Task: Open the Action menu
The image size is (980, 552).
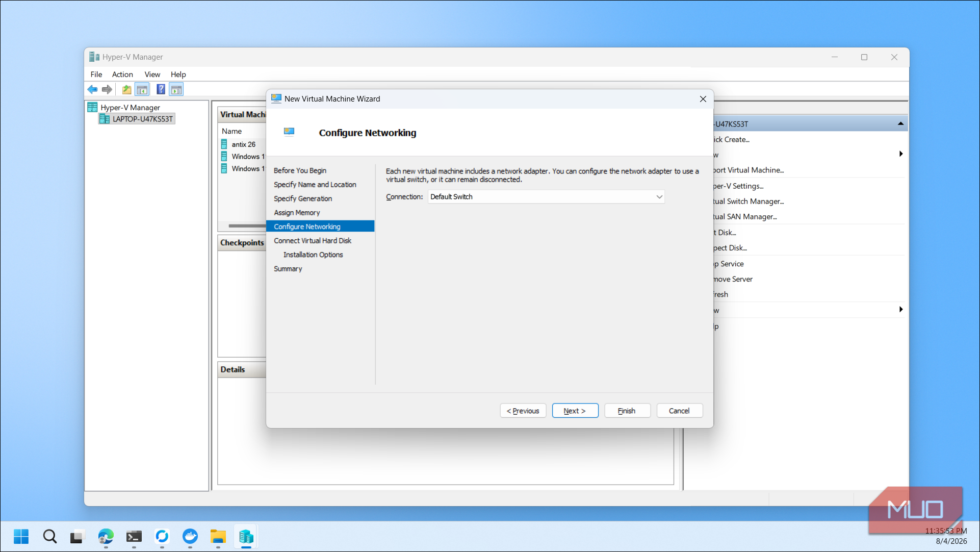Action: tap(122, 74)
